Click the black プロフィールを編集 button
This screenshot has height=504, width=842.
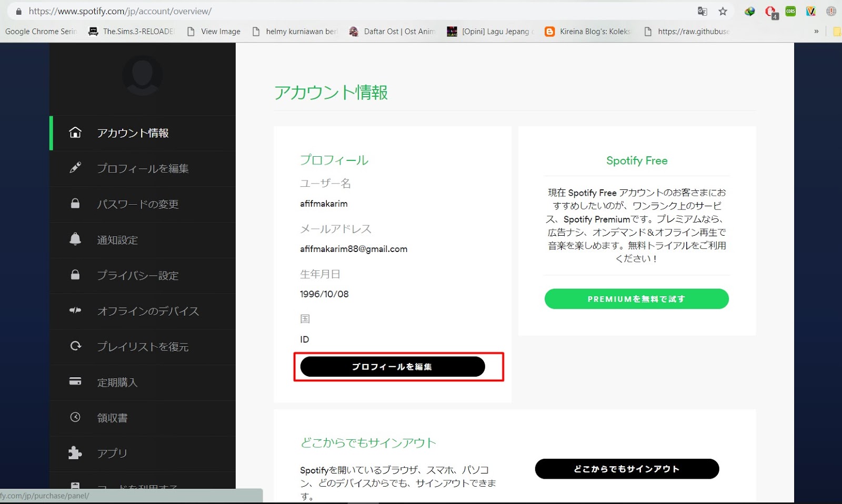393,367
